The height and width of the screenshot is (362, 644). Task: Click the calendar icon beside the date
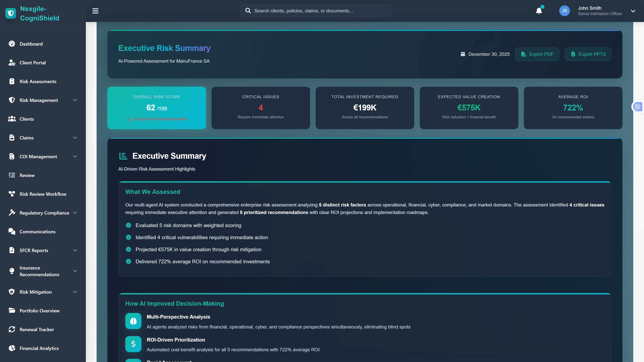click(x=463, y=54)
